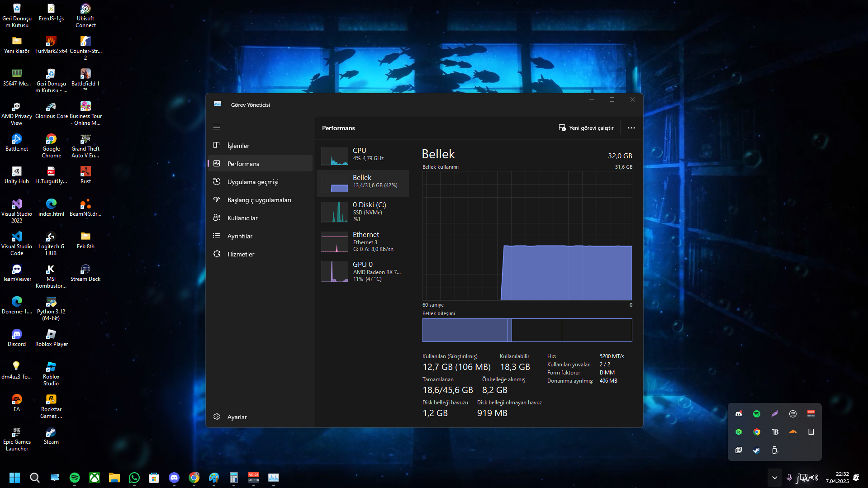Click the Başlangıç uygulamaları icon
The height and width of the screenshot is (488, 868).
click(x=217, y=199)
